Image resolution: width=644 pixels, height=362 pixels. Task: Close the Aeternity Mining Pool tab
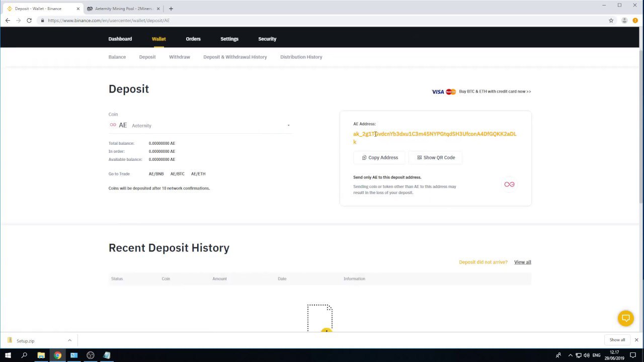click(x=158, y=9)
